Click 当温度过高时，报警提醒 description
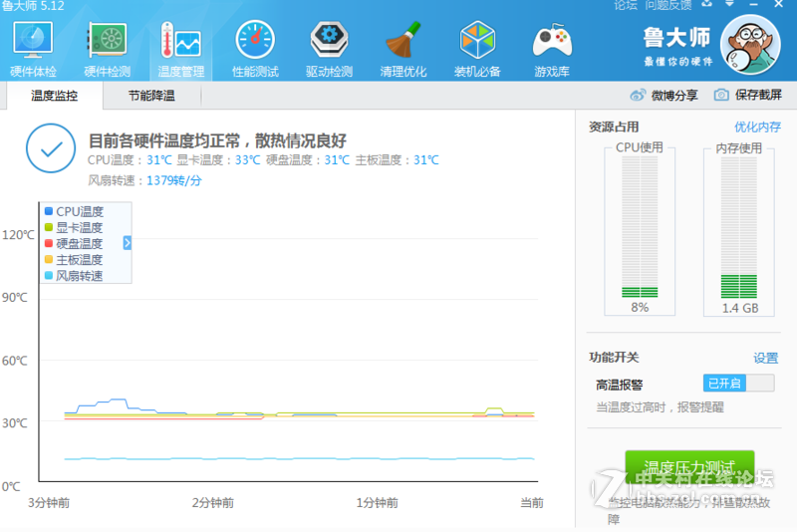The image size is (797, 532). [660, 407]
